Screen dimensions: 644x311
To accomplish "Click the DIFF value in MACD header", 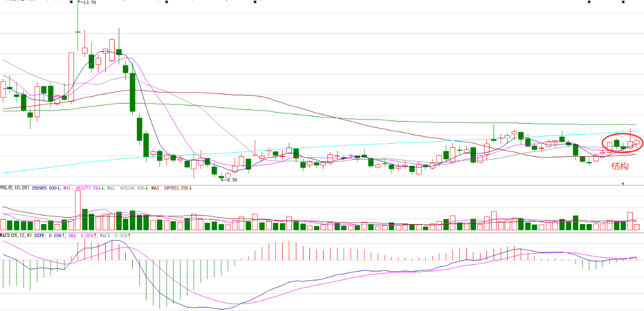I will pyautogui.click(x=55, y=235).
